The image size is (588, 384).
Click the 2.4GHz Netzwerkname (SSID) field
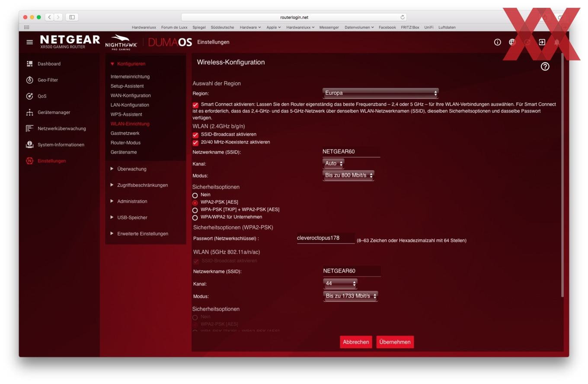click(351, 152)
